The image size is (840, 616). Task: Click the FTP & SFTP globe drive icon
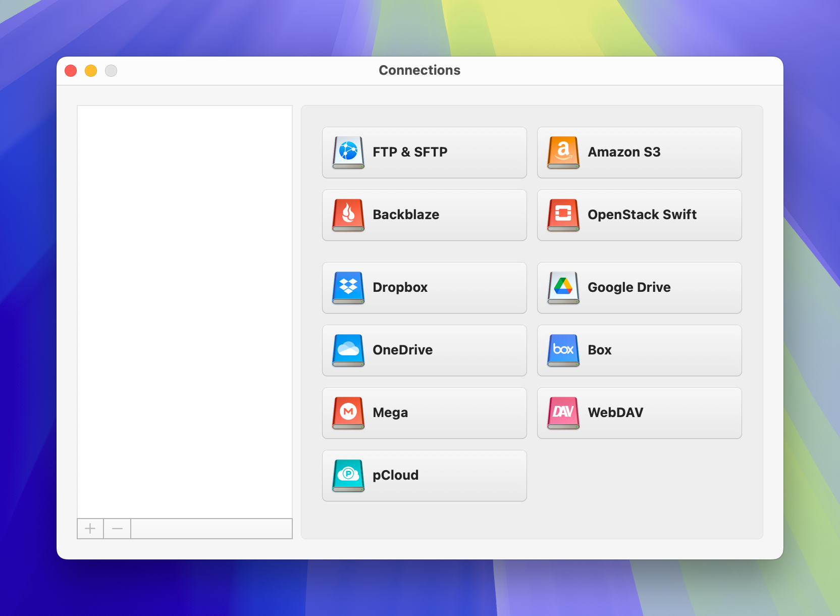[x=348, y=152]
